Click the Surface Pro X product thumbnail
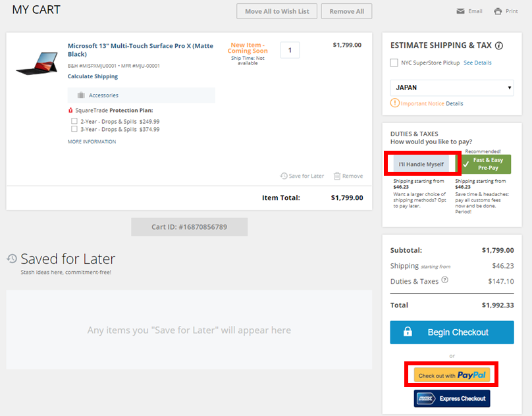Viewport: 532px width, 416px height. pos(37,63)
